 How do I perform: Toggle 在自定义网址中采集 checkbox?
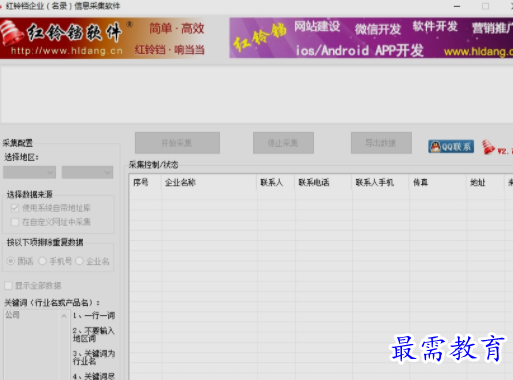(15, 222)
